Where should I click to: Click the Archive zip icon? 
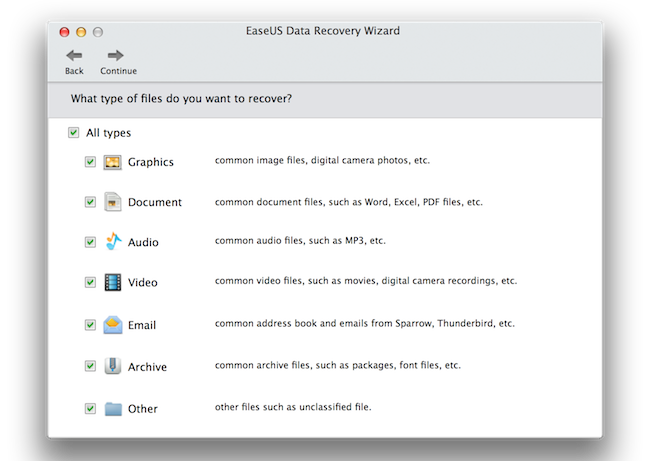point(113,366)
